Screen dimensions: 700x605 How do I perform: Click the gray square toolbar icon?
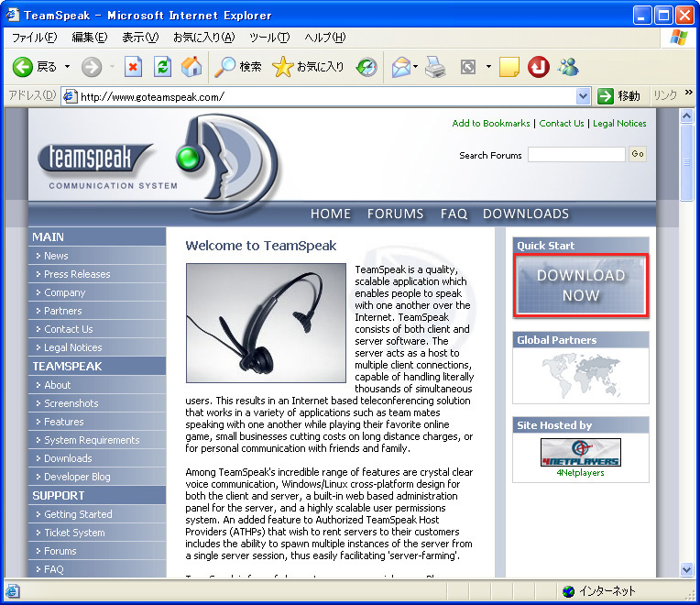(x=468, y=67)
